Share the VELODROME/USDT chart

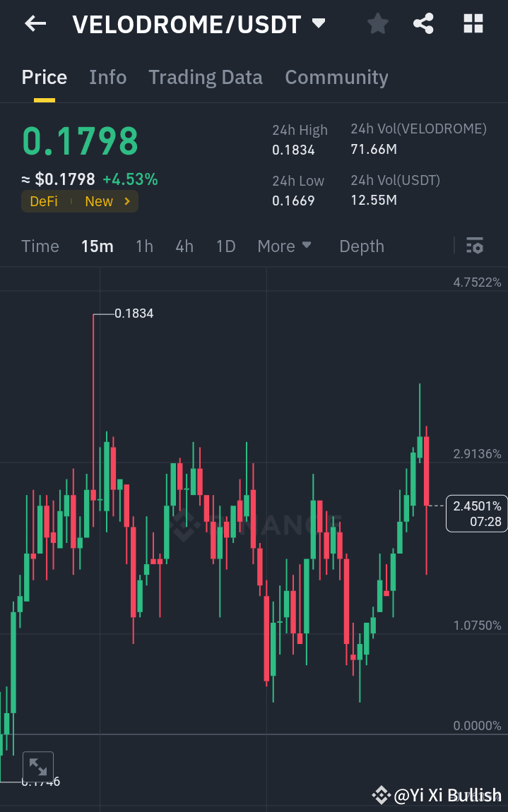click(x=423, y=23)
